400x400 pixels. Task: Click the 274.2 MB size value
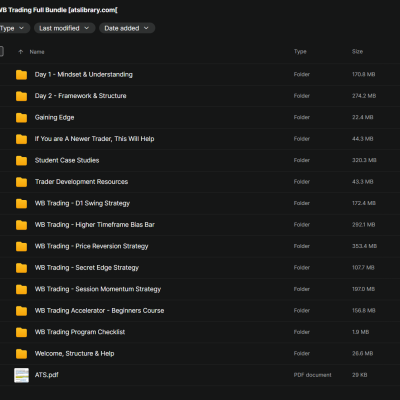364,96
